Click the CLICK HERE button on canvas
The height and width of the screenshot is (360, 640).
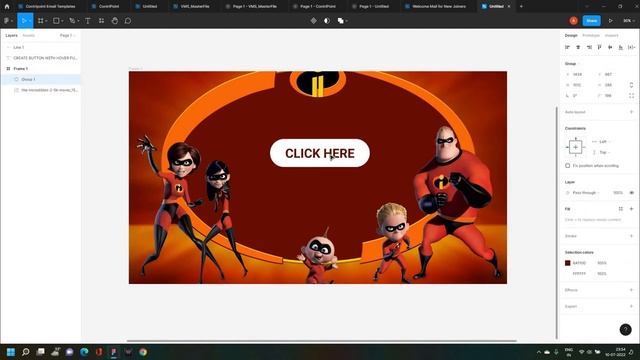point(320,153)
